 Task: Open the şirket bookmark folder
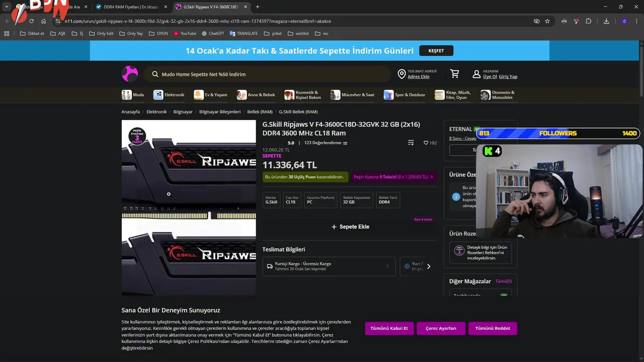273,33
